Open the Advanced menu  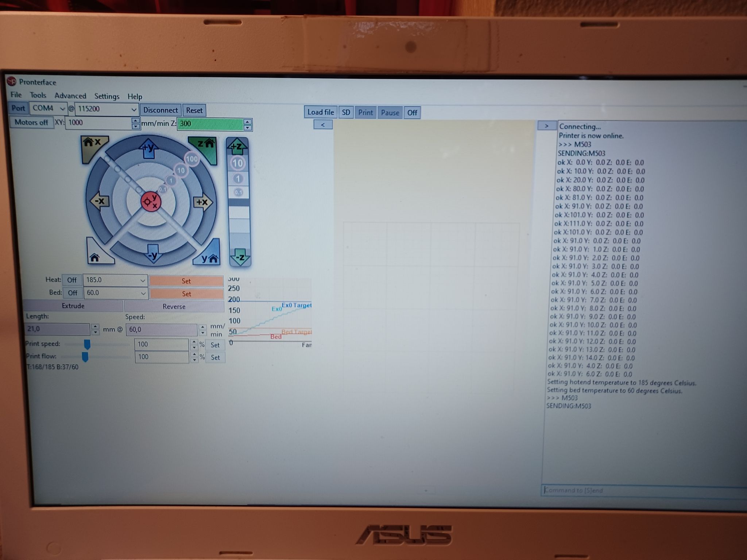(70, 96)
